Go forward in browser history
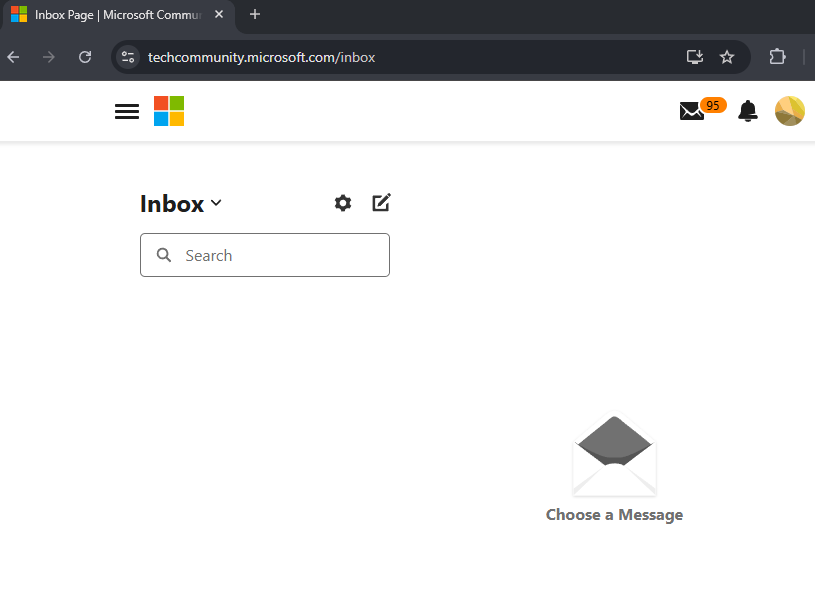 (49, 57)
